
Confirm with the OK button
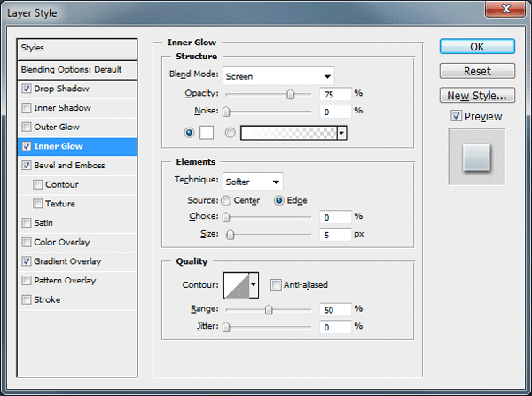pyautogui.click(x=477, y=46)
